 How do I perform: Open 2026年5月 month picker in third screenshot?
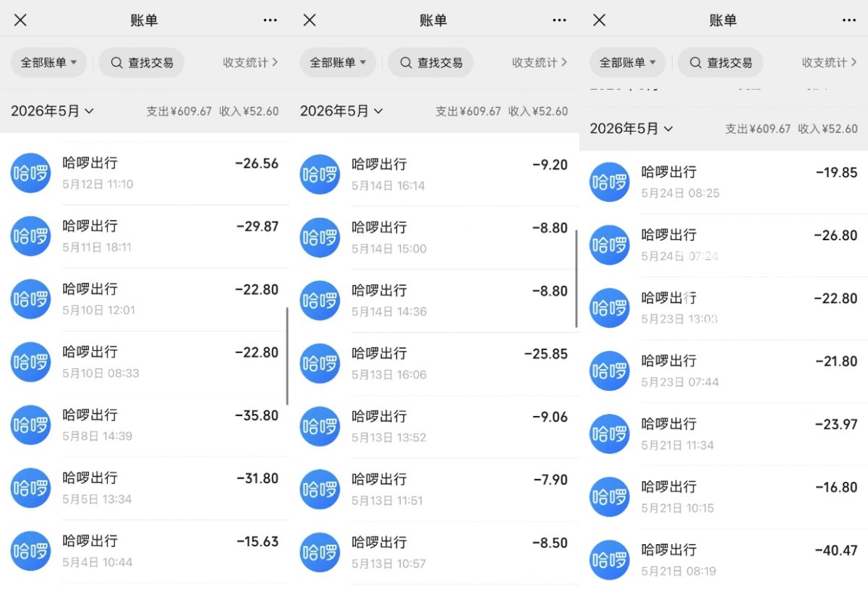[x=631, y=129]
